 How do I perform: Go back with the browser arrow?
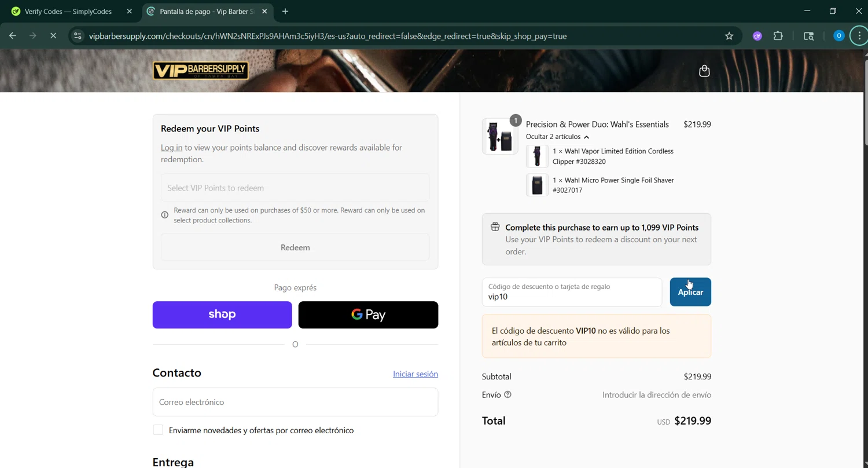[13, 36]
